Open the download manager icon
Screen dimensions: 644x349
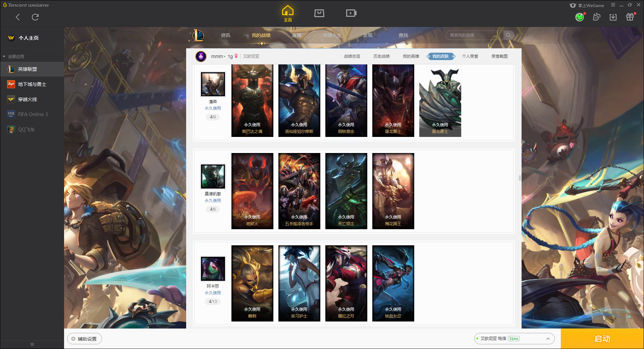[613, 17]
